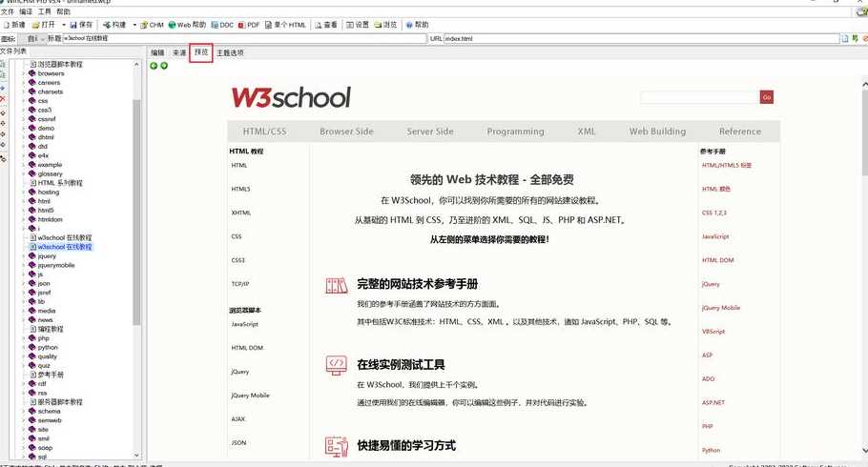This screenshot has height=467, width=868.
Task: Click HTML/CSS in W3school nav bar
Action: pos(264,132)
